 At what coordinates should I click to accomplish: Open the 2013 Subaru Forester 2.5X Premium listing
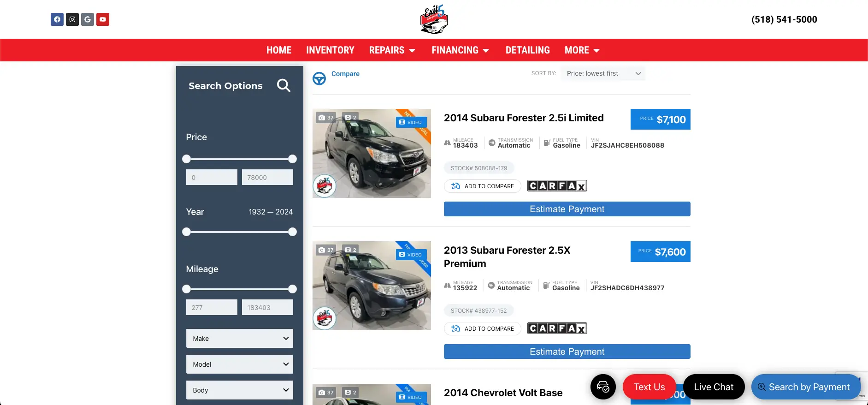507,257
